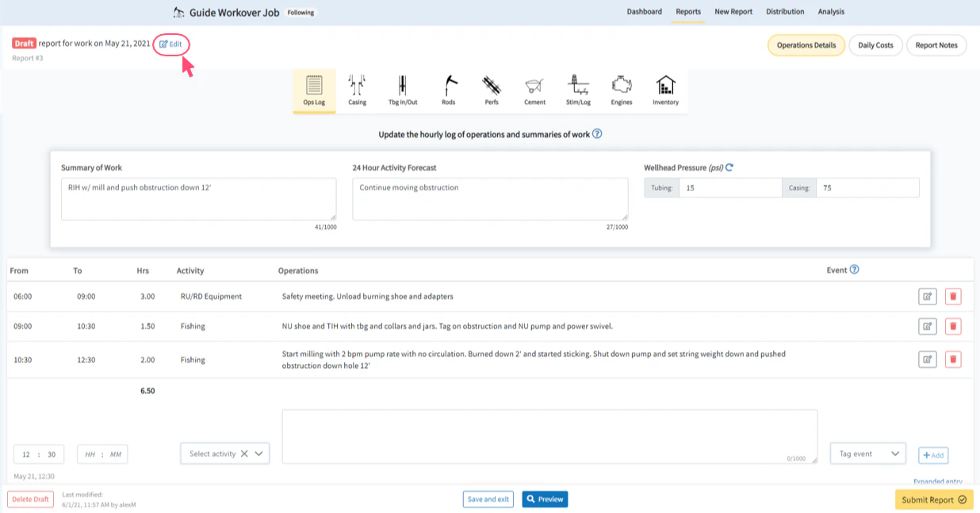Click the 'Safety meeting. Unload burning shoe' text

pyautogui.click(x=367, y=297)
